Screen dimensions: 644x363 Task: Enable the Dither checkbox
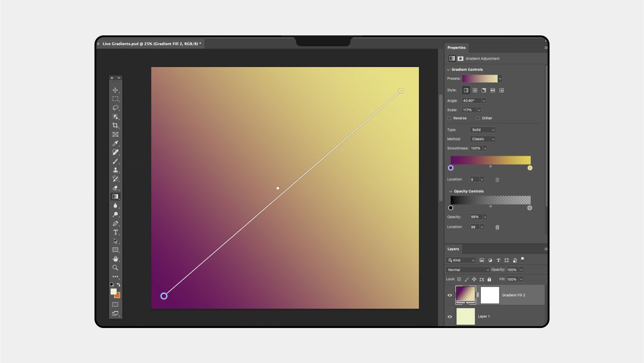477,118
